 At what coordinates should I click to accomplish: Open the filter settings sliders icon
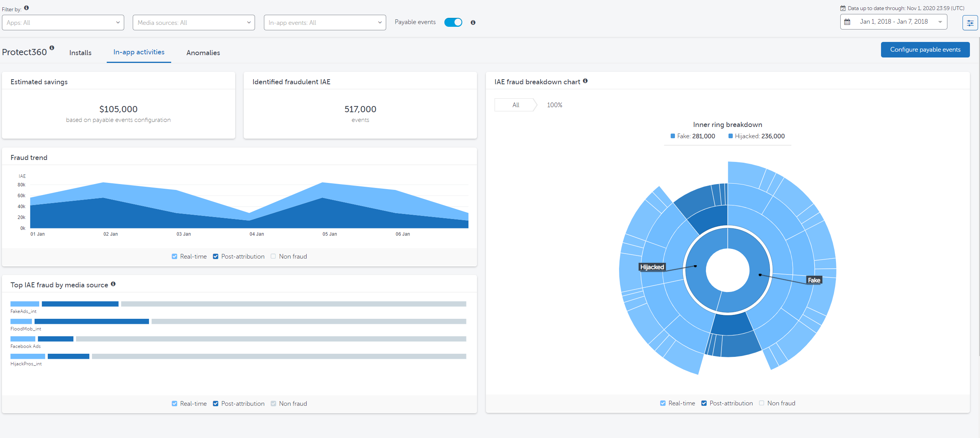[x=970, y=23]
